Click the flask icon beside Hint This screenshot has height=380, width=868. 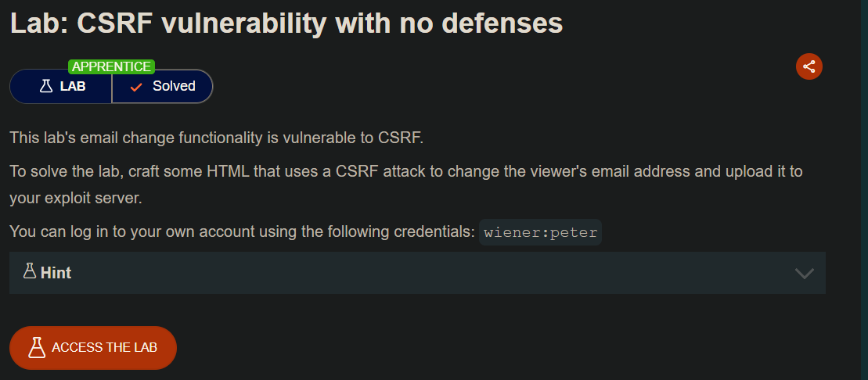click(30, 271)
